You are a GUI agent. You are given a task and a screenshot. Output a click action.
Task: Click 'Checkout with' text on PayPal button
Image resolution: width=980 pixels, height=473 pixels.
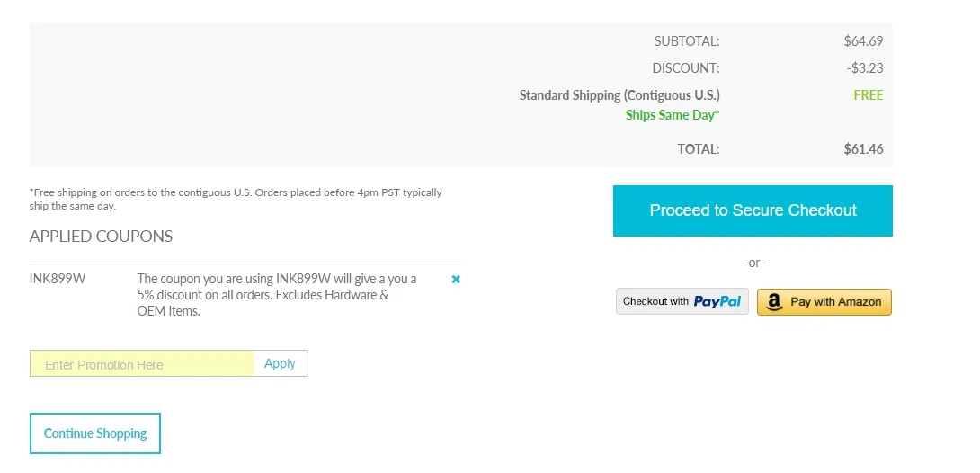655,301
